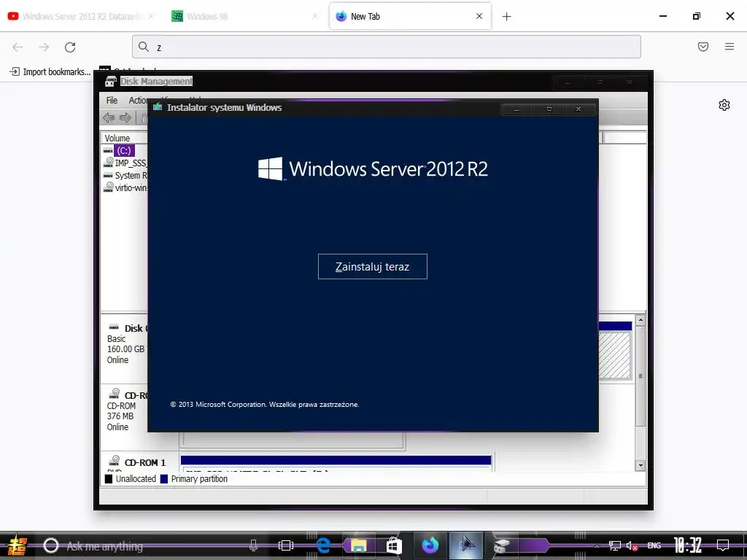Screen dimensions: 747x560
Task: Click the Cortana circle icon
Action: coord(50,545)
